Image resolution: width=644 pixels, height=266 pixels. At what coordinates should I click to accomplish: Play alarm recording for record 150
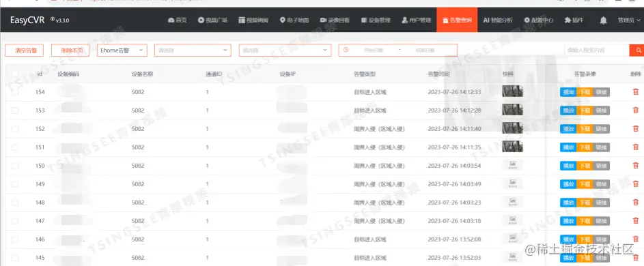click(568, 166)
